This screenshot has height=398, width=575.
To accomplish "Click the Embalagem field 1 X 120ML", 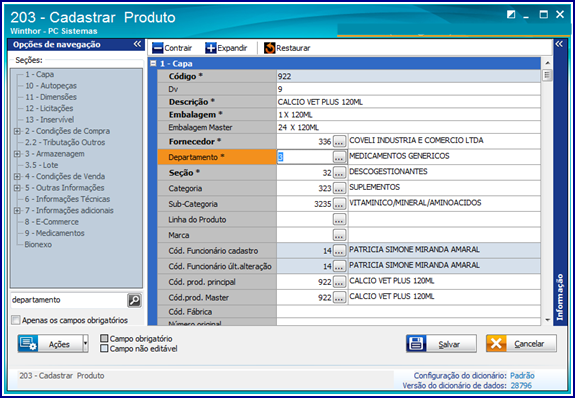I will point(408,115).
